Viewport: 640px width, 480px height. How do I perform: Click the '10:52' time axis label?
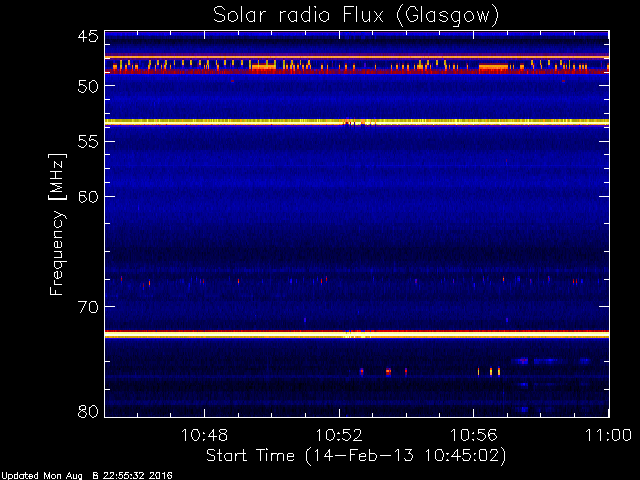pyautogui.click(x=339, y=435)
